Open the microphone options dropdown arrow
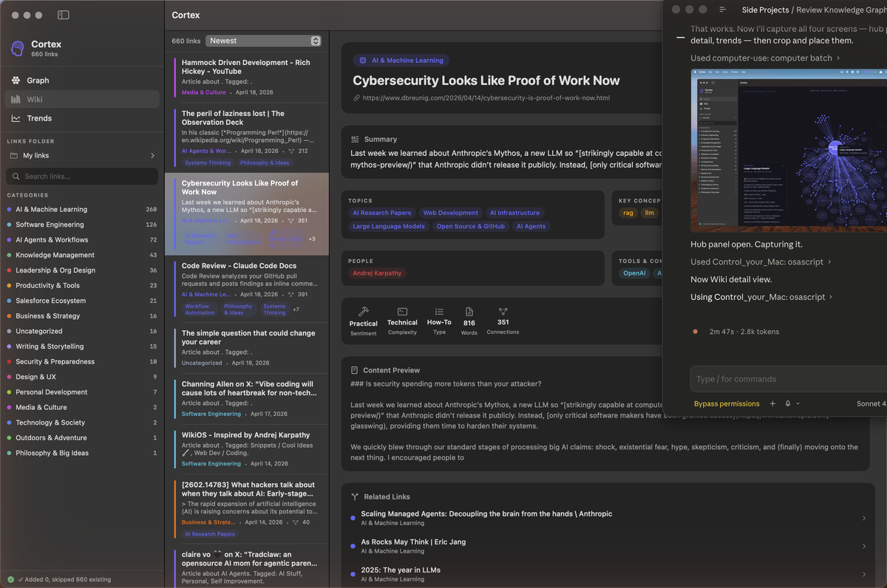The image size is (887, 588). [x=798, y=403]
